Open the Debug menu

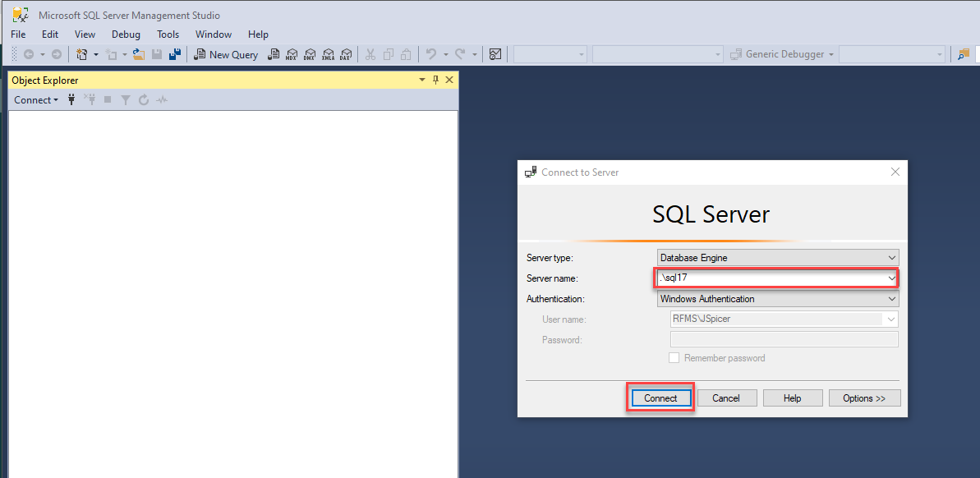click(127, 34)
